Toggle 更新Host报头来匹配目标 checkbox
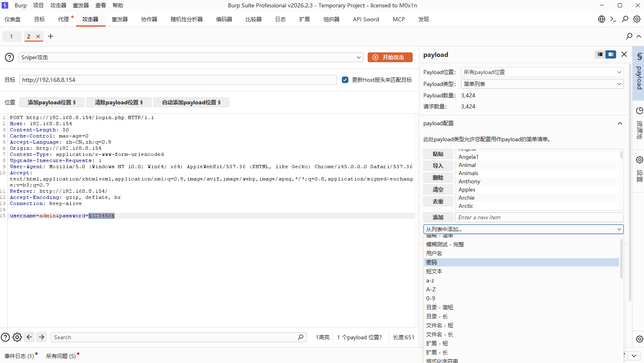The image size is (644, 363). [345, 80]
